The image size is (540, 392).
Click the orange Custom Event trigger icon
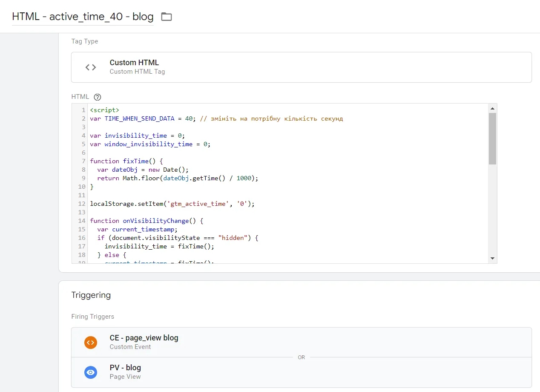[x=91, y=342]
